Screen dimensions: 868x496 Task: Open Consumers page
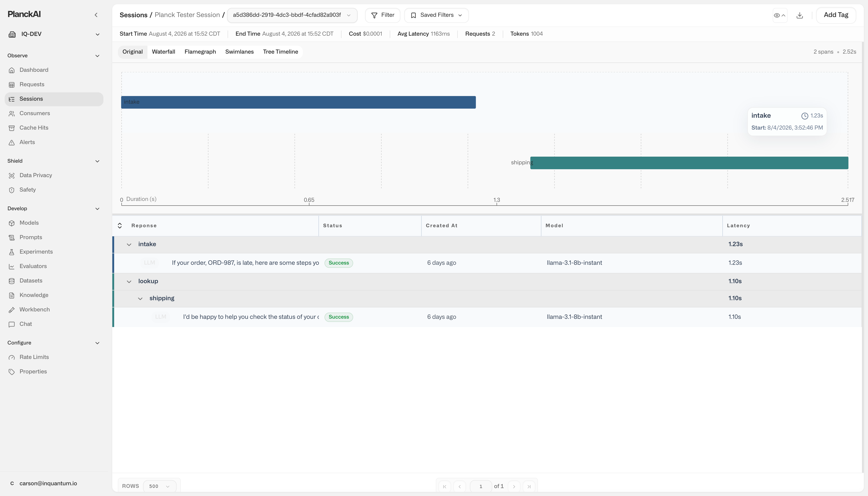54,114
